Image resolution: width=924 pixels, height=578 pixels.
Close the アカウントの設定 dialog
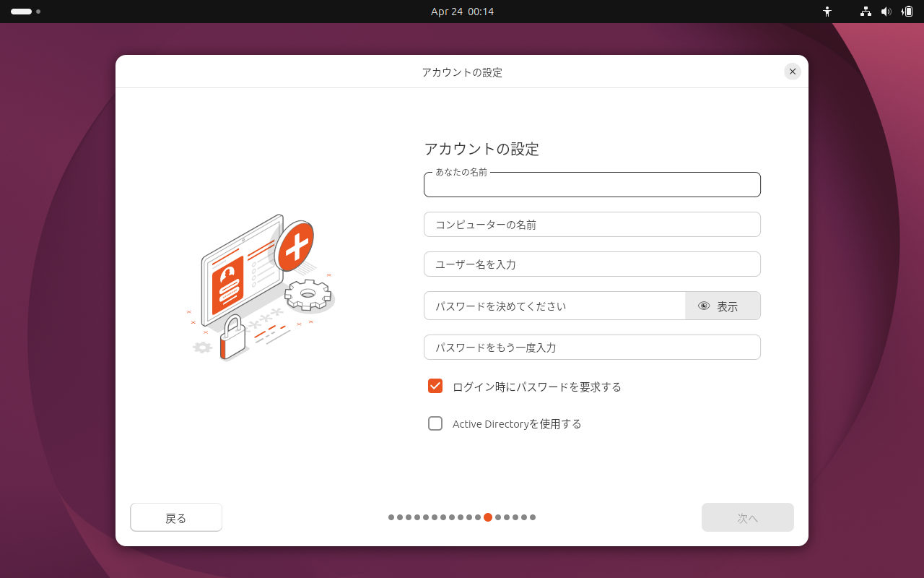792,72
